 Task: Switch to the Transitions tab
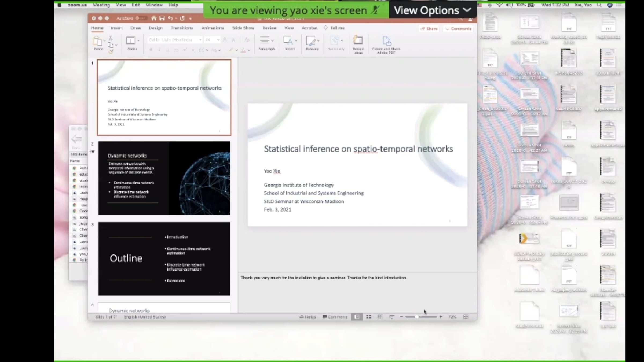pos(182,28)
